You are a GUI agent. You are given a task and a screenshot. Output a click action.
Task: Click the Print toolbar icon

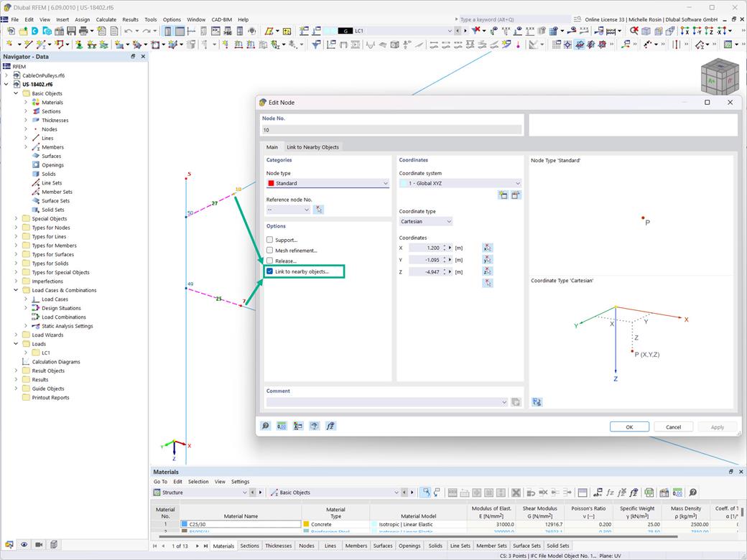83,31
